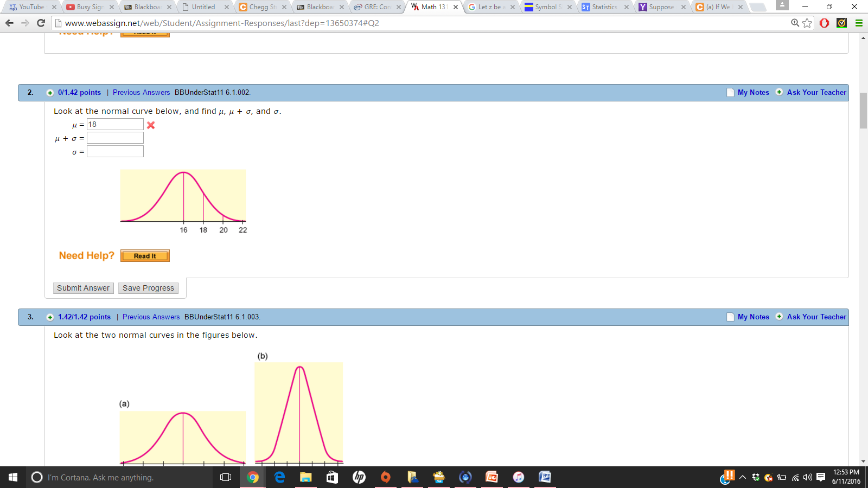
Task: Expand Ask Your Teacher plus icon on question 3
Action: pos(779,317)
